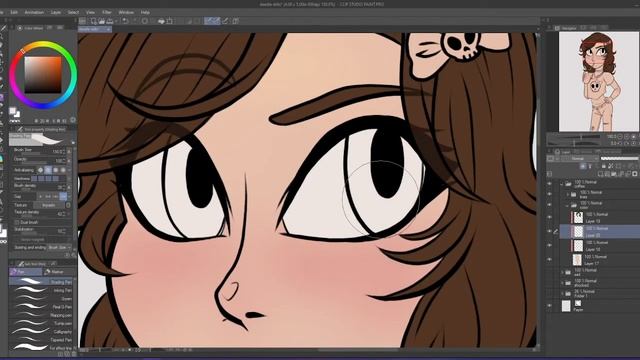The height and width of the screenshot is (360, 640).
Task: Click the zoom out icon in Navigator
Action: tap(620, 137)
